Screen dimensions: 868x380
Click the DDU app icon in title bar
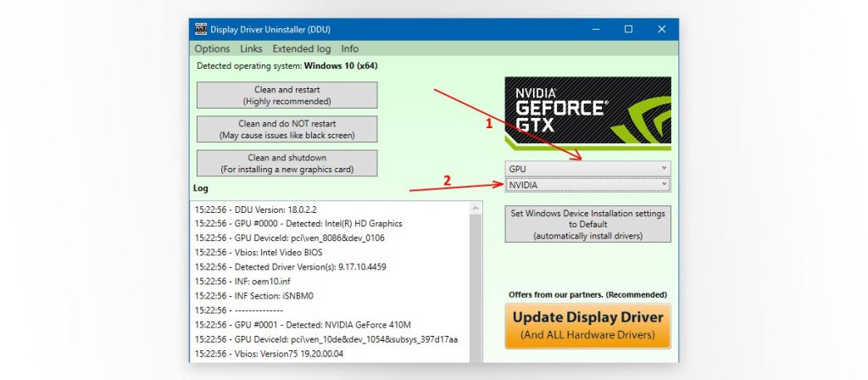201,30
